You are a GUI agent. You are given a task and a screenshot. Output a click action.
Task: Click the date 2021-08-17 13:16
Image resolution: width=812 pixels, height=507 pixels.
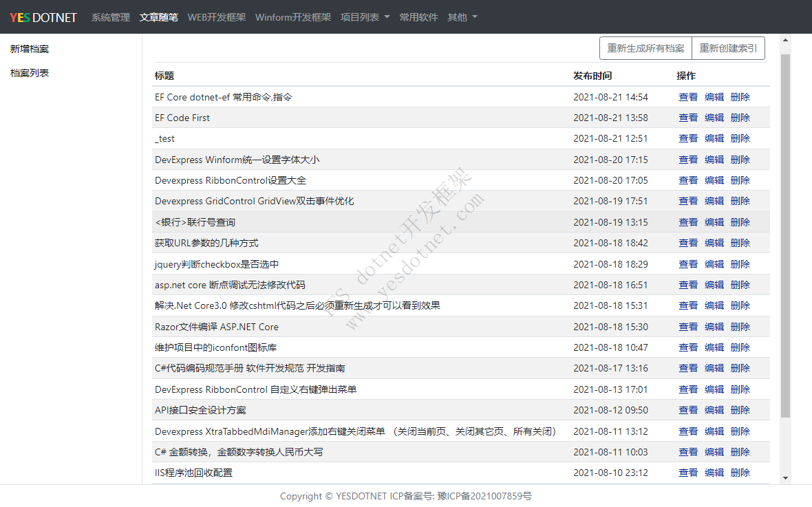pos(610,368)
